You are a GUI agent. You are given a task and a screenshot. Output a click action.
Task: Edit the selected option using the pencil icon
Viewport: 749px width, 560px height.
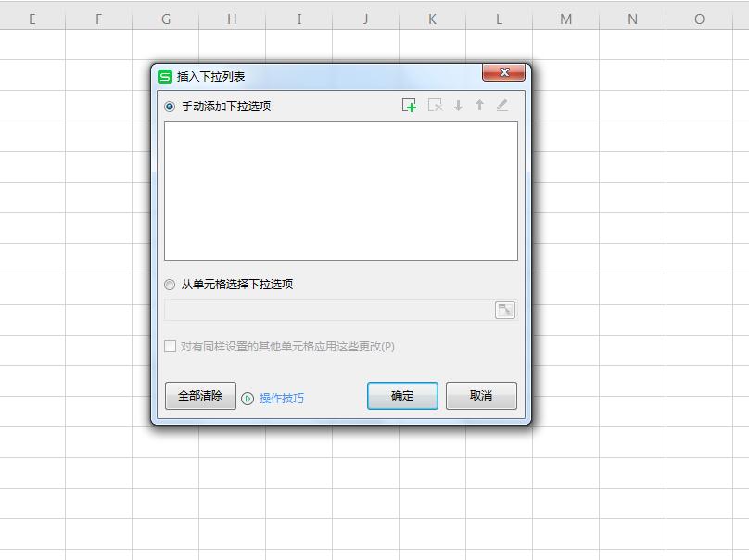pyautogui.click(x=501, y=105)
